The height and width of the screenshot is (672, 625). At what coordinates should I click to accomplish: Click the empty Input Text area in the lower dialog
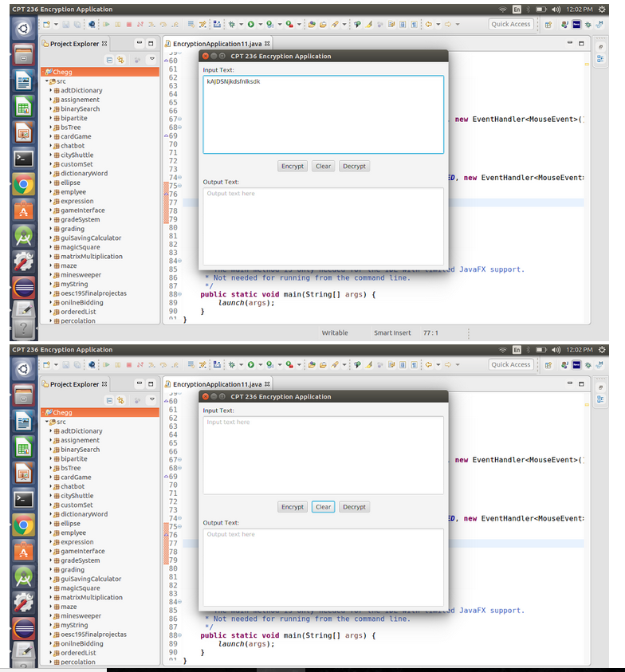click(323, 455)
